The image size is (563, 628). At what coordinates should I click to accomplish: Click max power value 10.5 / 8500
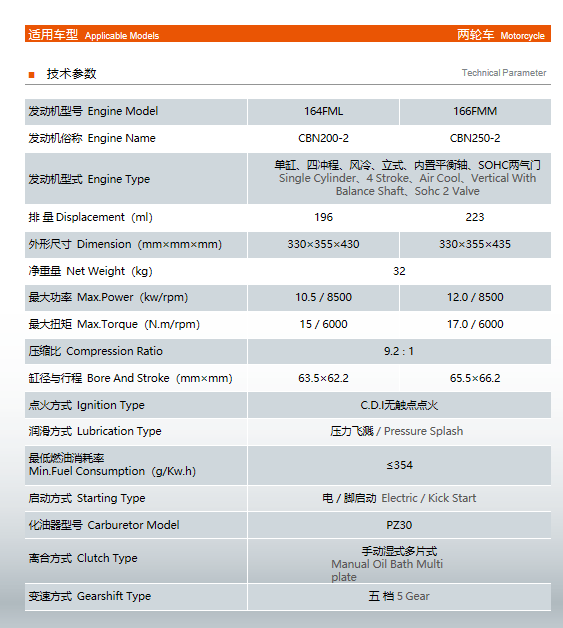[323, 297]
